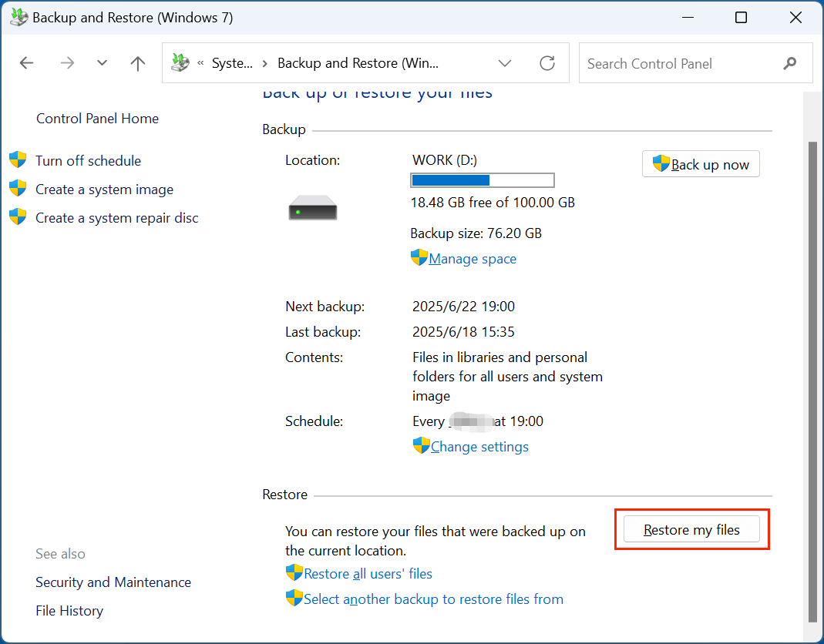Image resolution: width=824 pixels, height=644 pixels.
Task: Expand the recent locations chevron beside navigation arrows
Action: pyautogui.click(x=102, y=63)
